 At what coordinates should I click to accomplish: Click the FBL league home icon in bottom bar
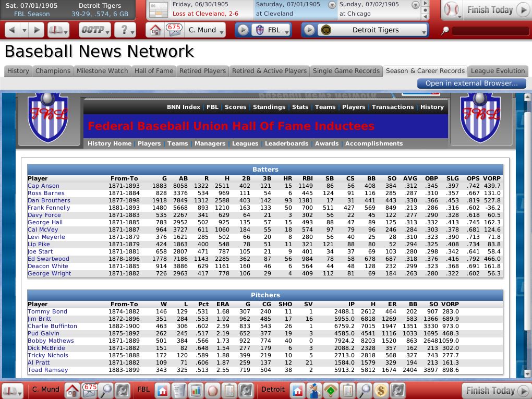click(162, 390)
